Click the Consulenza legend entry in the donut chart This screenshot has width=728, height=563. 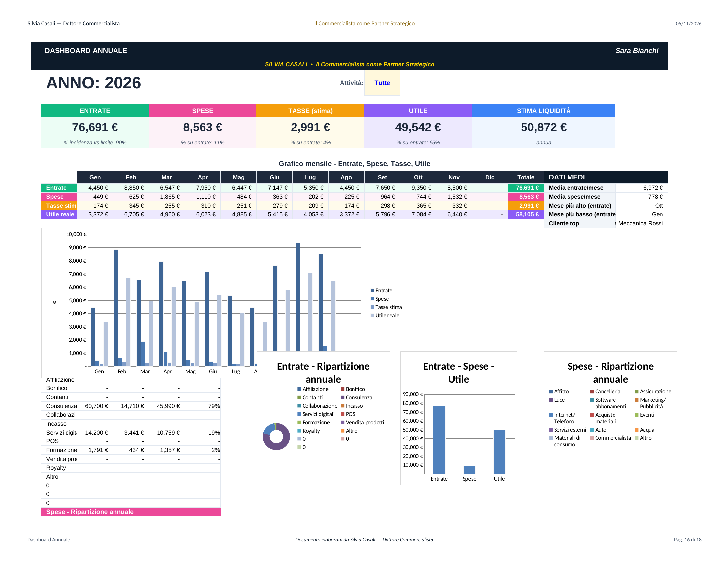click(x=356, y=397)
